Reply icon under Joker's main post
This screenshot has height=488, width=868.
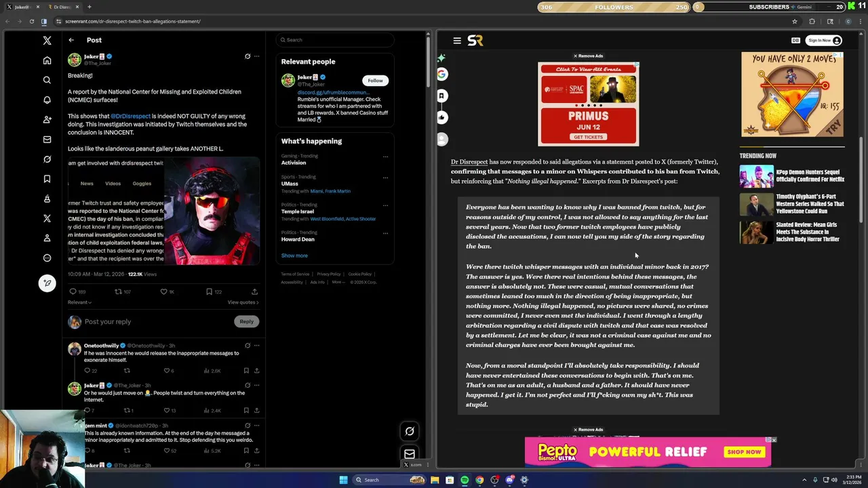[x=73, y=291]
